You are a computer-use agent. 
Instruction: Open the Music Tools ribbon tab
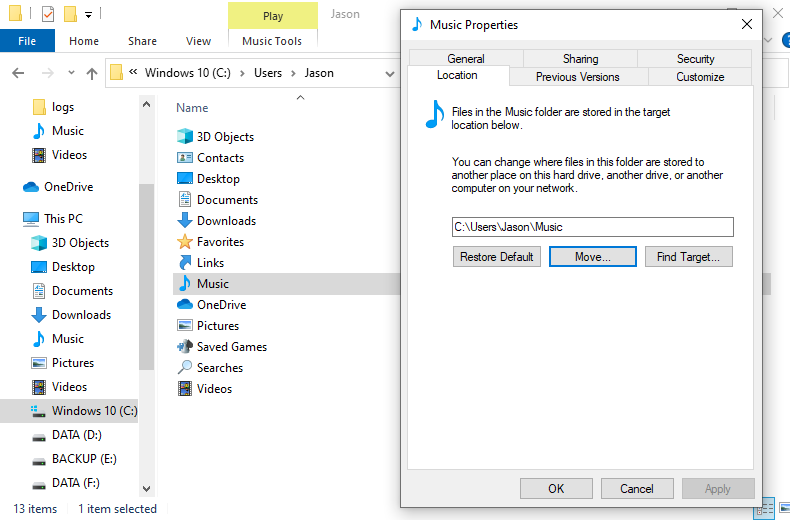[272, 41]
